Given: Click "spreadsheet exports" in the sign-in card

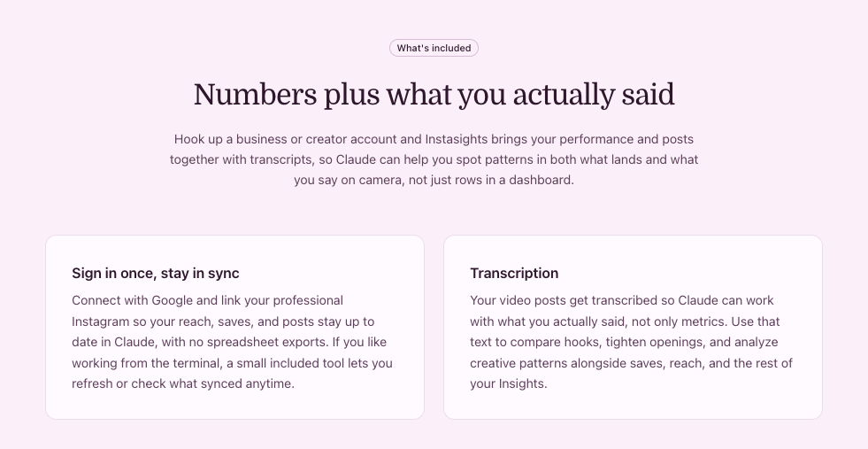Looking at the screenshot, I should coord(282,342).
